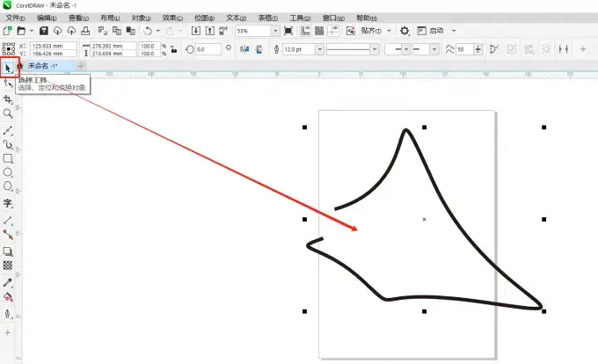Toggle the lock ratio padlock
This screenshot has width=598, height=364.
pos(174,50)
